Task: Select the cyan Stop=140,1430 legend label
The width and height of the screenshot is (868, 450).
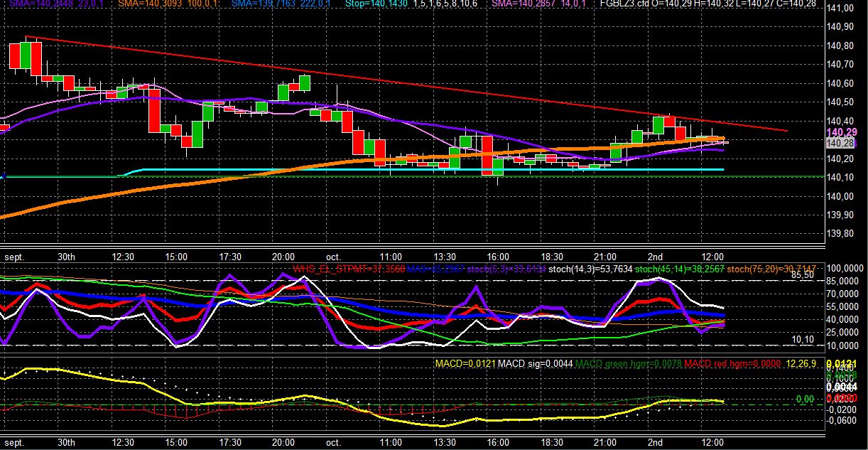Action: [377, 4]
